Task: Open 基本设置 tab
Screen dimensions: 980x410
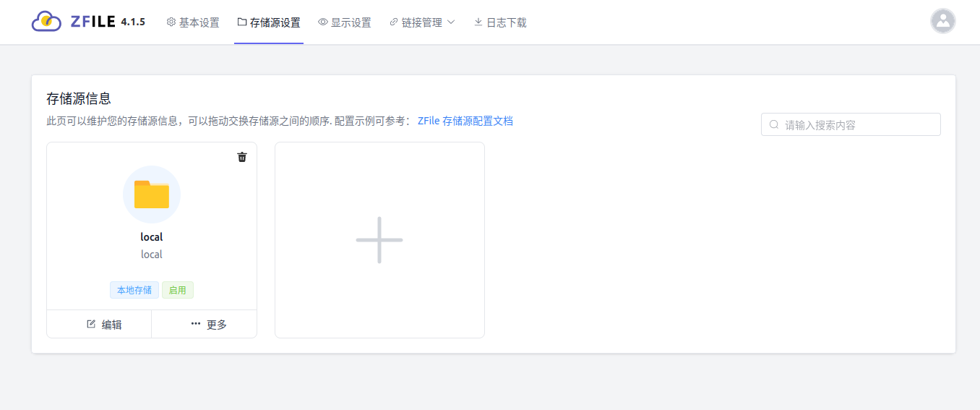Action: (x=193, y=22)
